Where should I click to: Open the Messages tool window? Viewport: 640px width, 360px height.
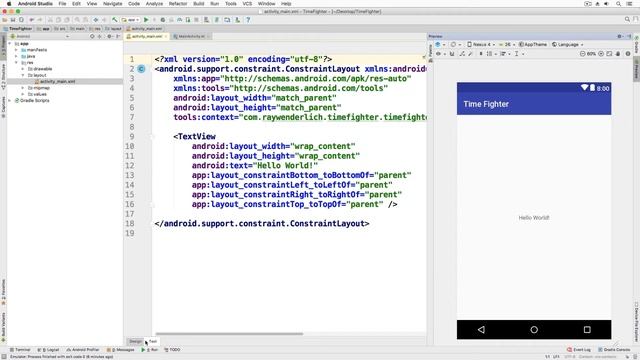click(120, 350)
